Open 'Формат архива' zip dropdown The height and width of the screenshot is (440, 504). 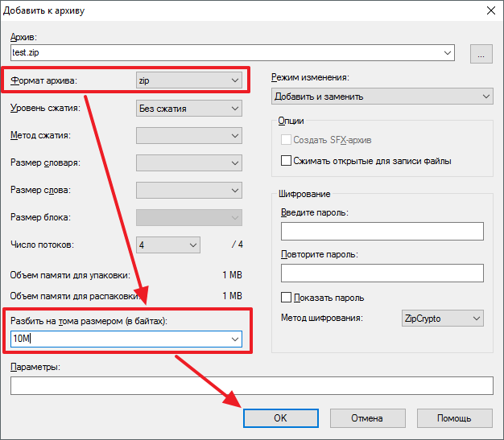pyautogui.click(x=189, y=80)
